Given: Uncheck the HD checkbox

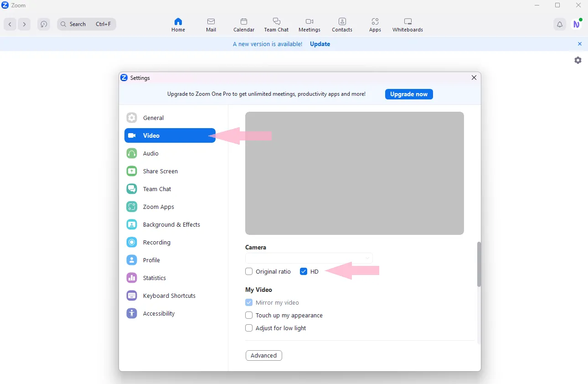Looking at the screenshot, I should click(x=304, y=271).
